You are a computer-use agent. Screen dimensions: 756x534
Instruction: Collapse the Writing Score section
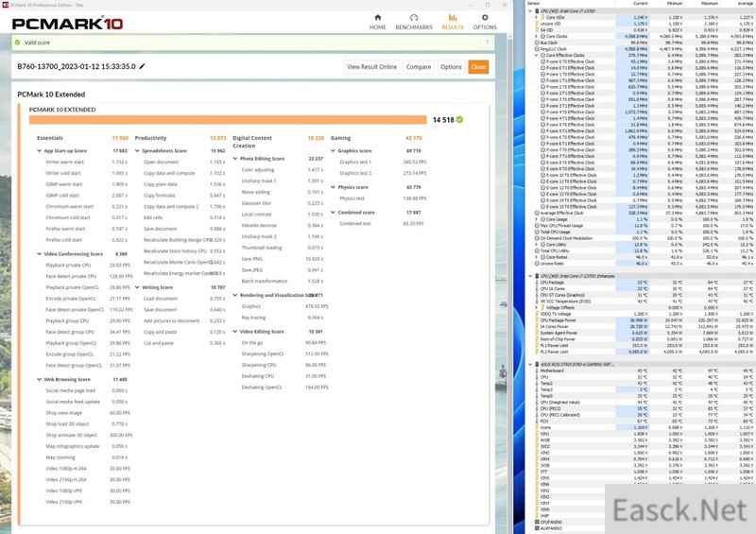(137, 287)
